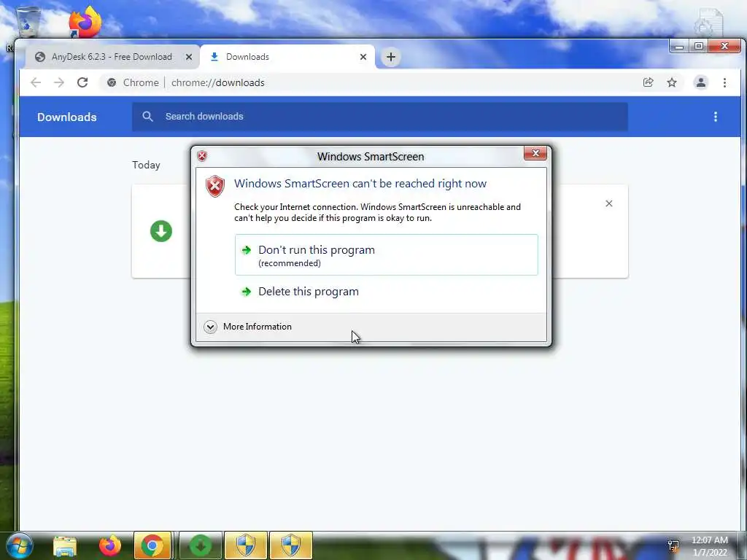Click the Chrome site info icon
This screenshot has height=560, width=747.
[112, 83]
